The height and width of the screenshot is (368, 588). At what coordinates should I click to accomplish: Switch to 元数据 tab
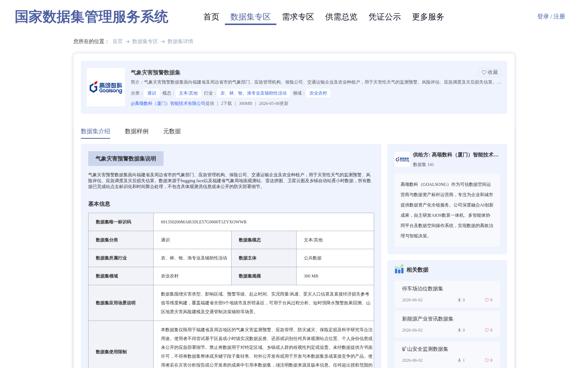click(x=172, y=131)
